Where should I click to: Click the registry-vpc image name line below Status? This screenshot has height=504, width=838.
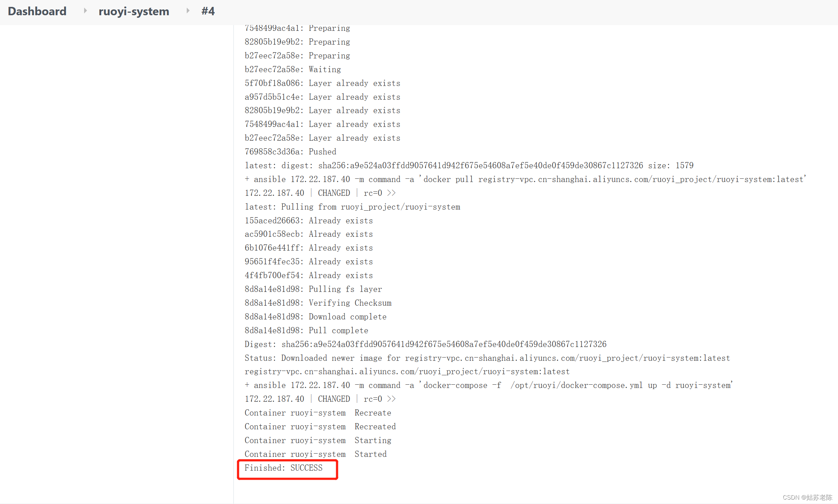(407, 371)
